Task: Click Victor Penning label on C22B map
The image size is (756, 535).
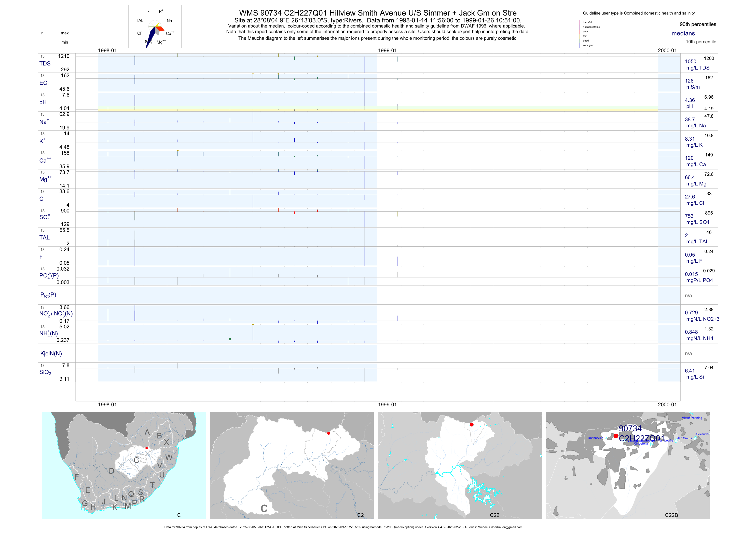Action: (x=692, y=418)
